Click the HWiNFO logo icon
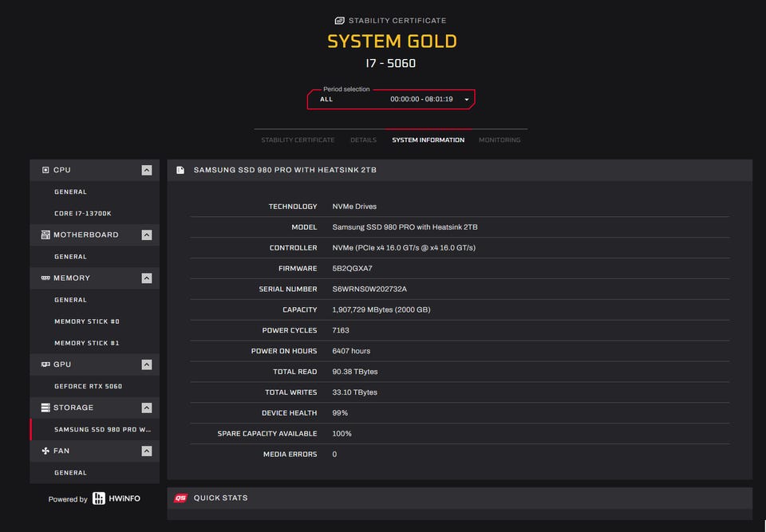 pos(99,499)
